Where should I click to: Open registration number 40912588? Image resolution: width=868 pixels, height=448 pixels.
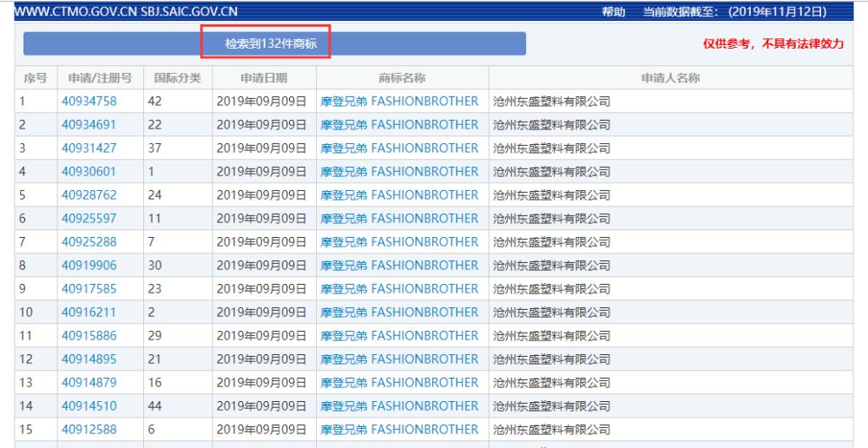point(89,429)
